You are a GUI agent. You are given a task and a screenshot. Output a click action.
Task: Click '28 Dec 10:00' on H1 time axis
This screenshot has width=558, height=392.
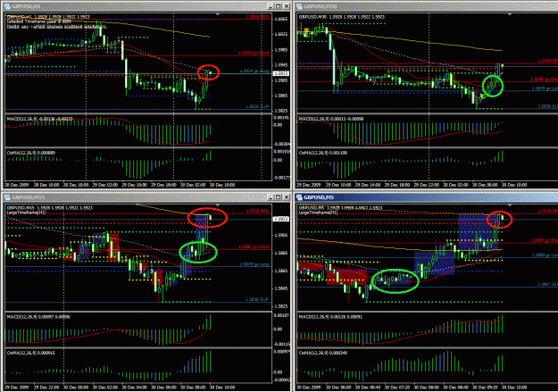46,185
